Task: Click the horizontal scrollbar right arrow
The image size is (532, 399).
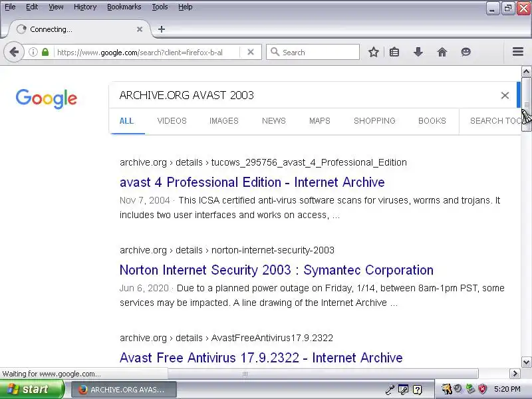Action: point(515,374)
